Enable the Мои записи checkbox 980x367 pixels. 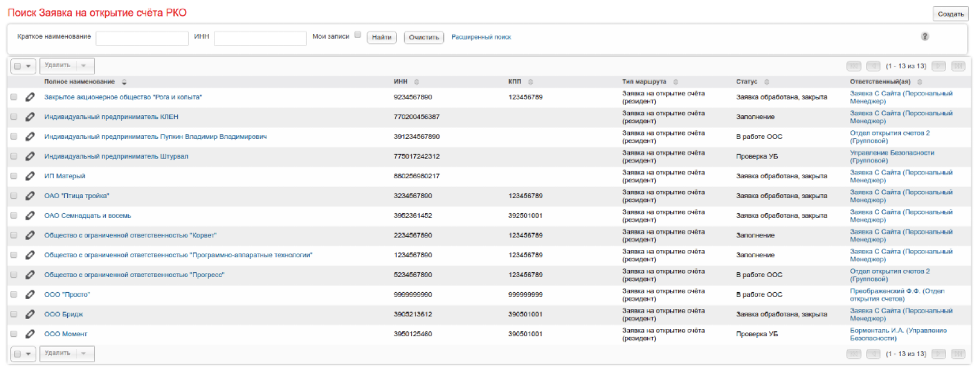click(357, 35)
